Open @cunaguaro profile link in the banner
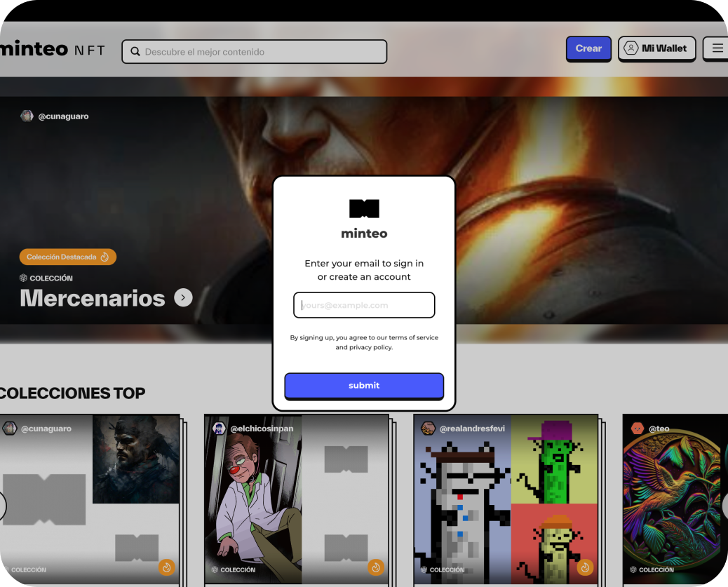This screenshot has height=587, width=728. pos(63,116)
